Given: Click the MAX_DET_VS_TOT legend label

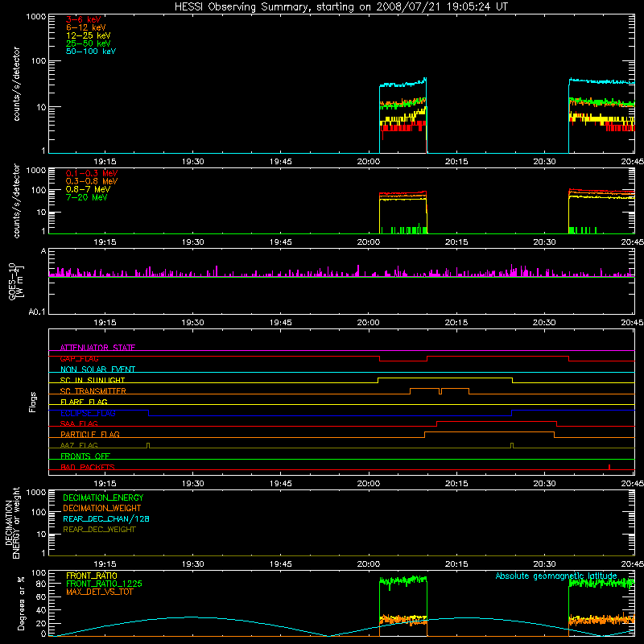Looking at the screenshot, I should 99,592.
